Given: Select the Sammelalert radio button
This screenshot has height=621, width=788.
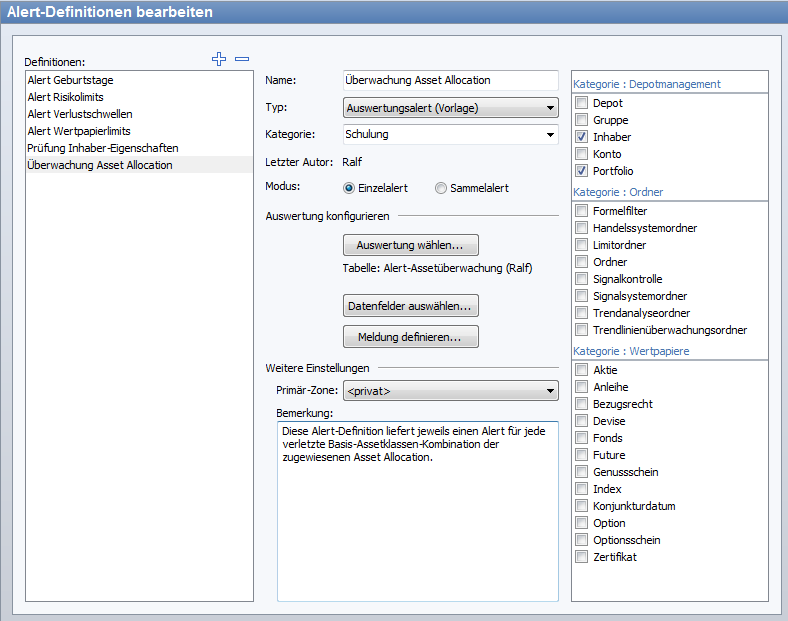Looking at the screenshot, I should (x=441, y=187).
